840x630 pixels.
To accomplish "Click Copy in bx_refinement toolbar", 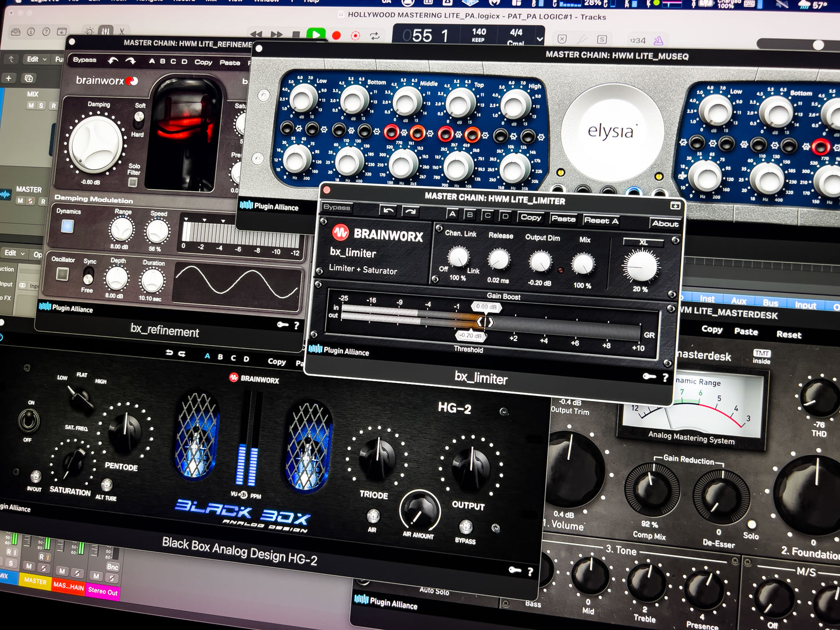I will pos(203,62).
